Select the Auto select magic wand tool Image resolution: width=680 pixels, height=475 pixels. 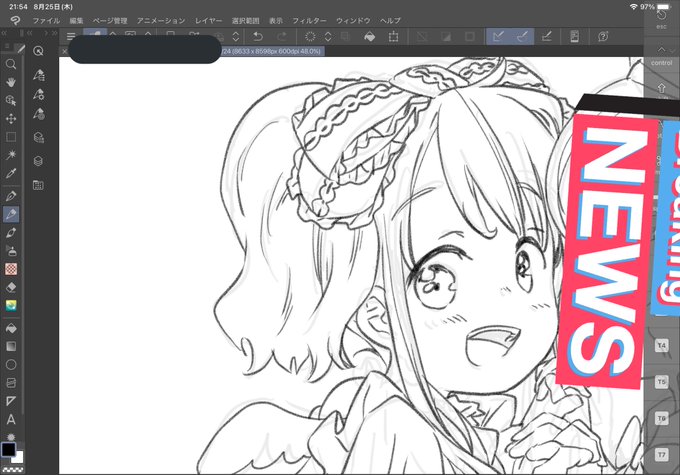tap(11, 155)
